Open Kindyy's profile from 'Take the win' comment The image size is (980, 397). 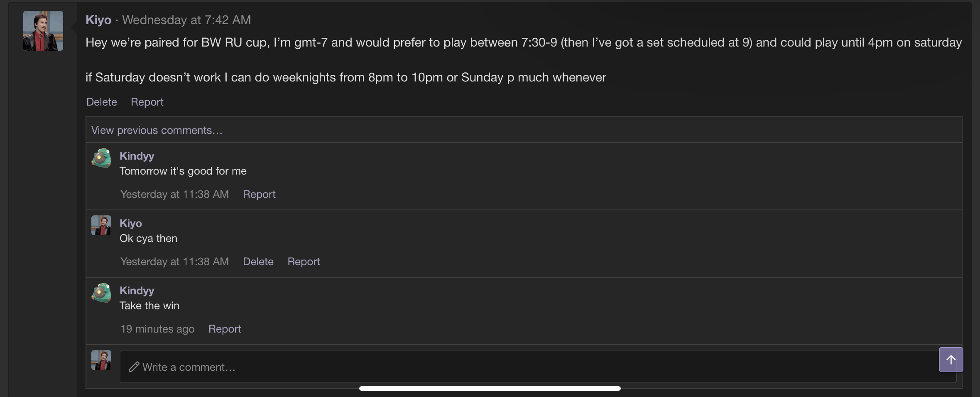coord(137,291)
